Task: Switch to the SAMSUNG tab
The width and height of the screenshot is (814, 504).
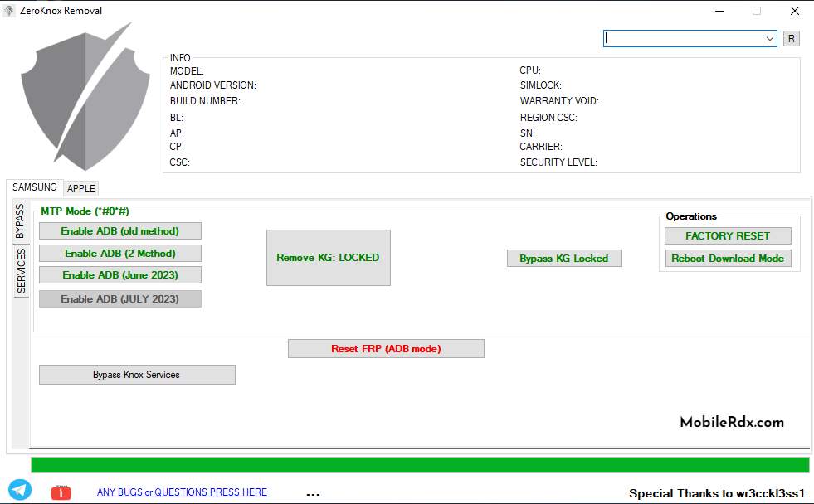Action: click(35, 187)
